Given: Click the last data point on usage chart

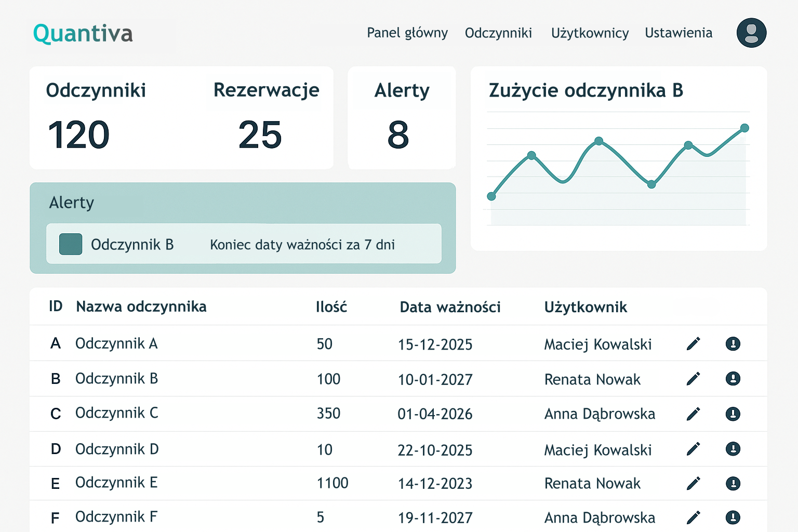Looking at the screenshot, I should pyautogui.click(x=744, y=128).
